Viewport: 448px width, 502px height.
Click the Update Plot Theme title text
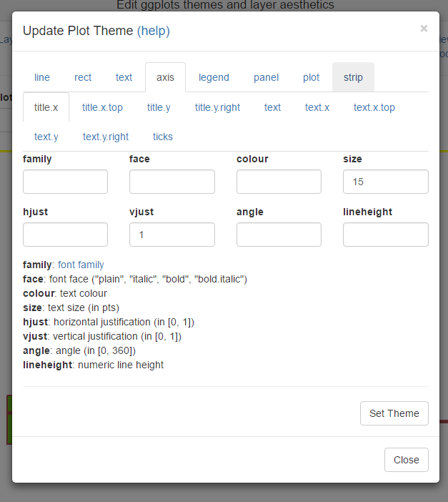tap(78, 31)
